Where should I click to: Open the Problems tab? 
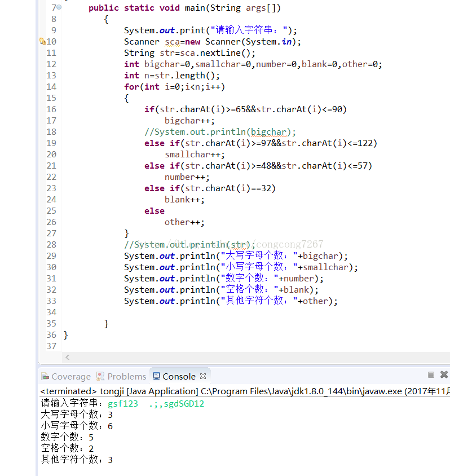pyautogui.click(x=121, y=376)
